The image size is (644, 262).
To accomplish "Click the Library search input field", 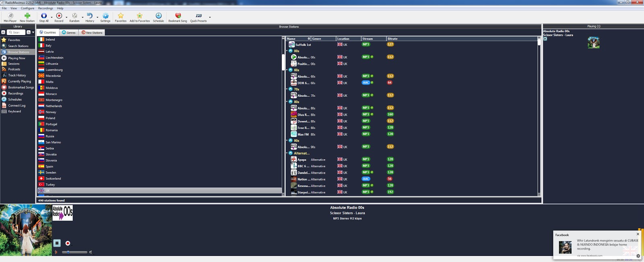I will (17, 32).
